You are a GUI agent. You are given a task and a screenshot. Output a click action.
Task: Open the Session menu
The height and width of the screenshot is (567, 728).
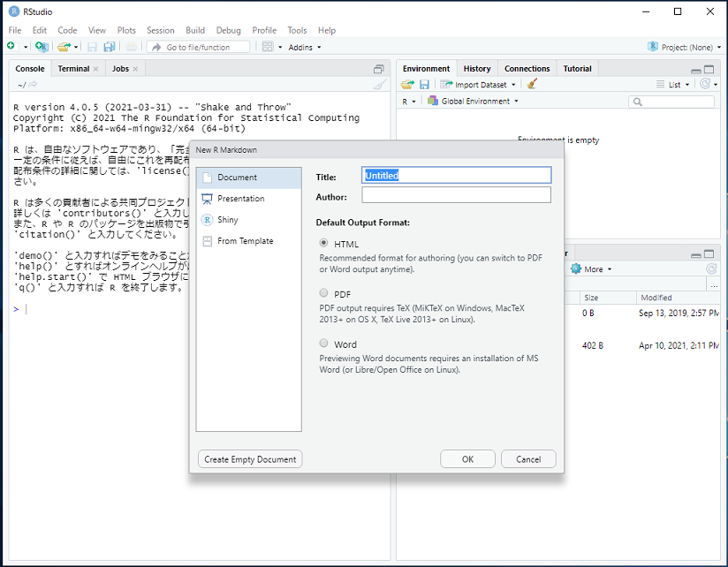pos(161,30)
